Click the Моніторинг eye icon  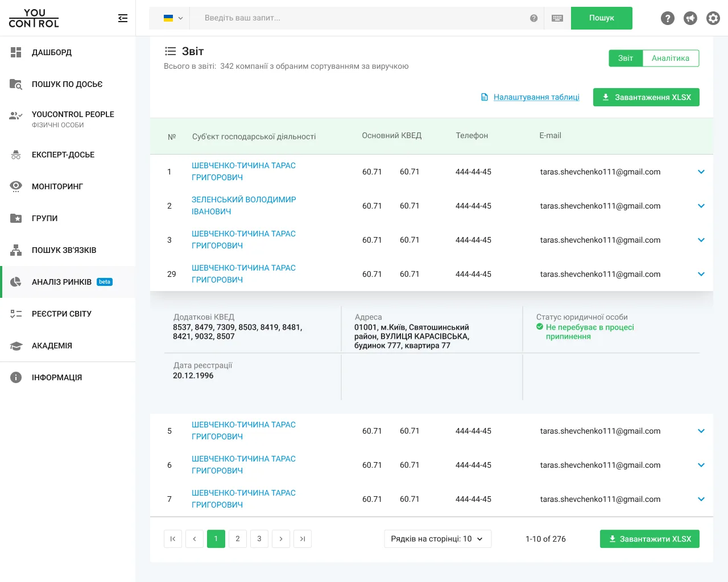(16, 186)
